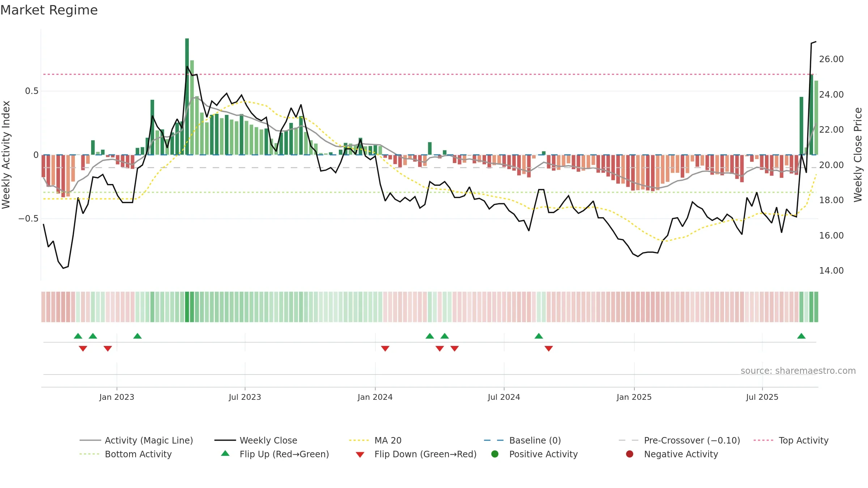868x488 pixels.
Task: Click the red Negative Activity legend dot
Action: (630, 454)
